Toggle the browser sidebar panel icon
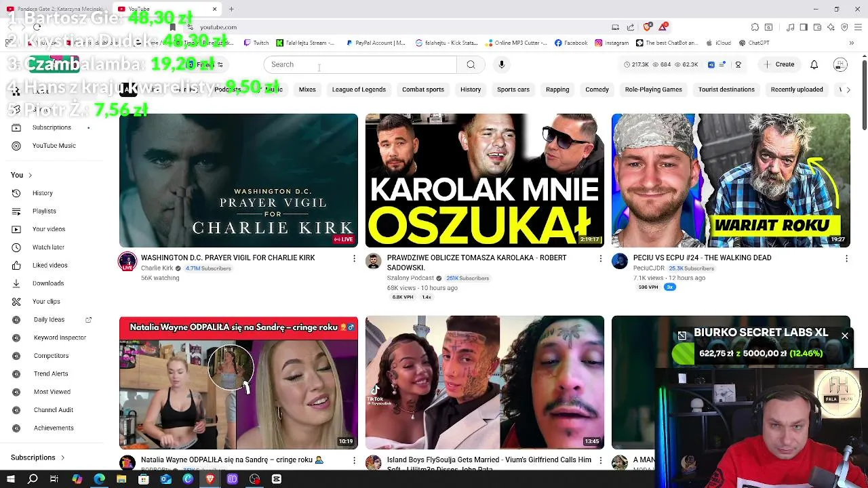The height and width of the screenshot is (488, 868). [804, 27]
